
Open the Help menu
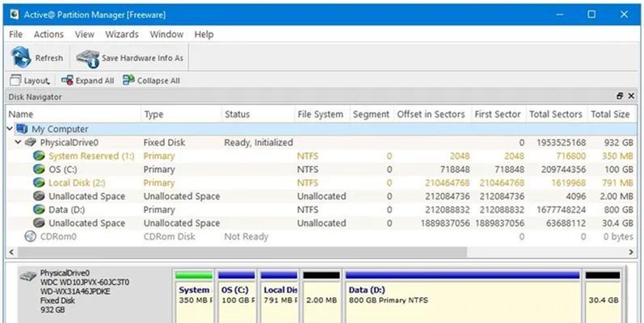[x=204, y=35]
